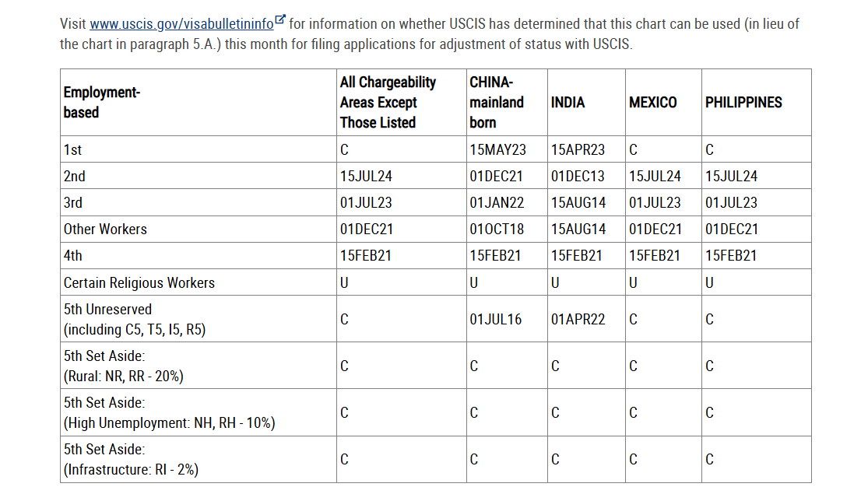Click the 01JUL16 date cell

(x=495, y=319)
